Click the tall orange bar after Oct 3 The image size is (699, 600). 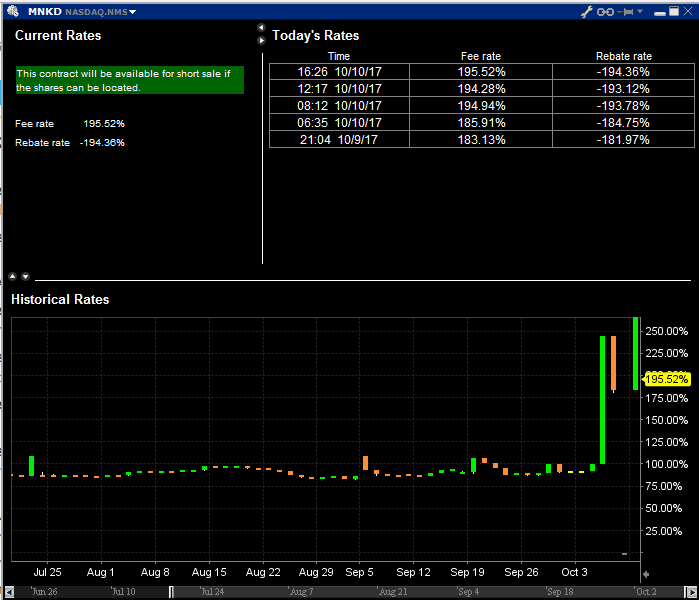pos(614,364)
